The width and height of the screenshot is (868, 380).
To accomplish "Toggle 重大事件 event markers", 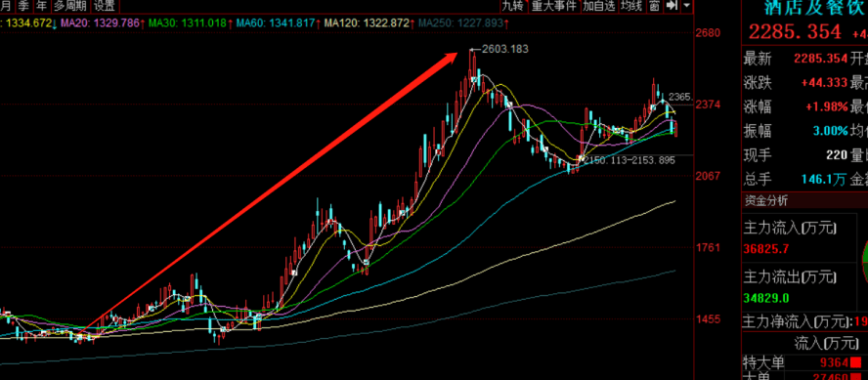I will click(x=554, y=6).
